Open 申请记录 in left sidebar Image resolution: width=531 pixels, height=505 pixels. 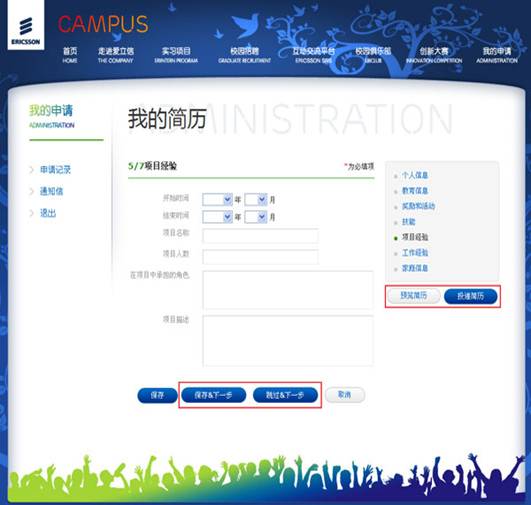click(x=56, y=170)
